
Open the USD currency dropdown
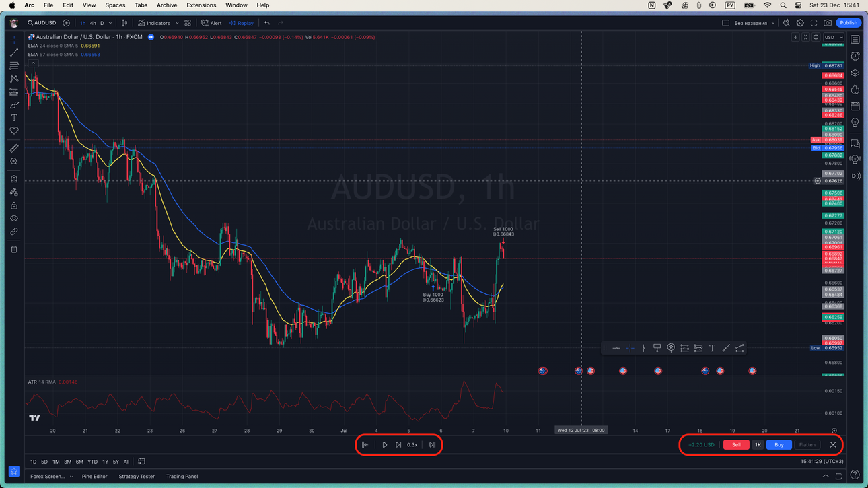point(833,38)
